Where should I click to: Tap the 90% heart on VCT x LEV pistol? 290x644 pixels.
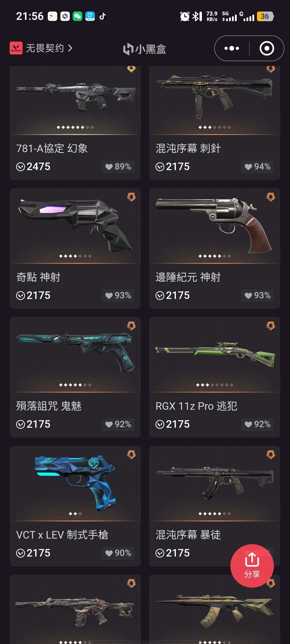point(118,553)
